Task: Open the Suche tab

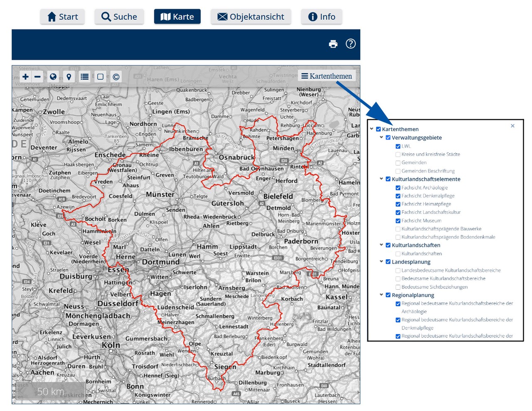Action: click(119, 17)
